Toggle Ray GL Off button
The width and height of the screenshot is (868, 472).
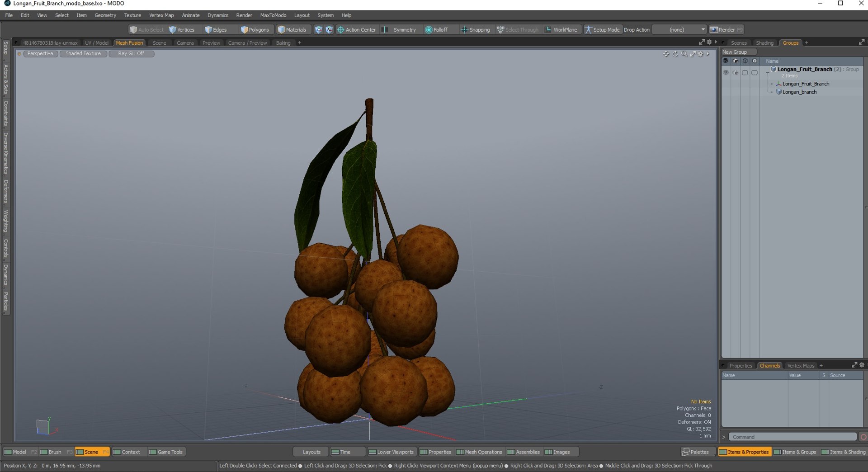(131, 53)
